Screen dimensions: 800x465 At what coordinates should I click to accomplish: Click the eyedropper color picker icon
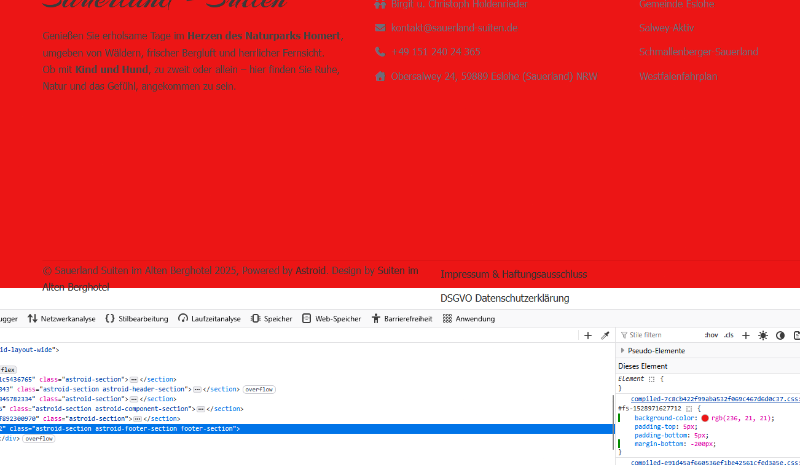coord(605,336)
